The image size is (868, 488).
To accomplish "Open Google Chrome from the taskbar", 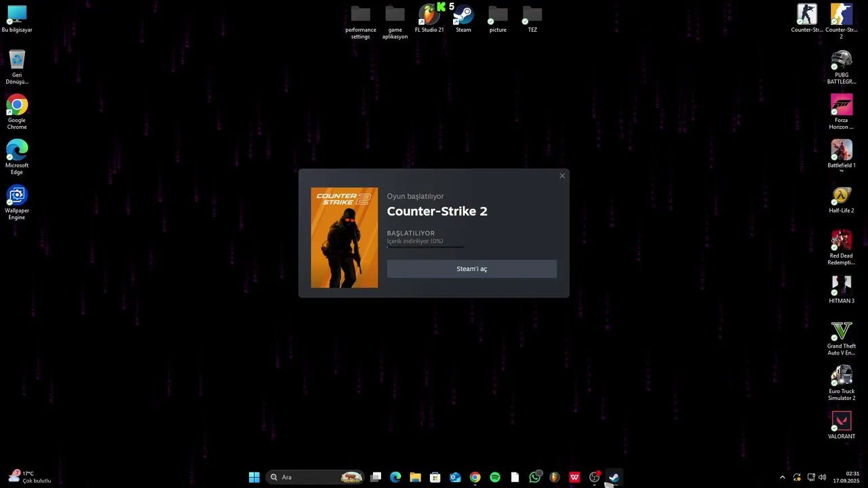I will pos(475,477).
